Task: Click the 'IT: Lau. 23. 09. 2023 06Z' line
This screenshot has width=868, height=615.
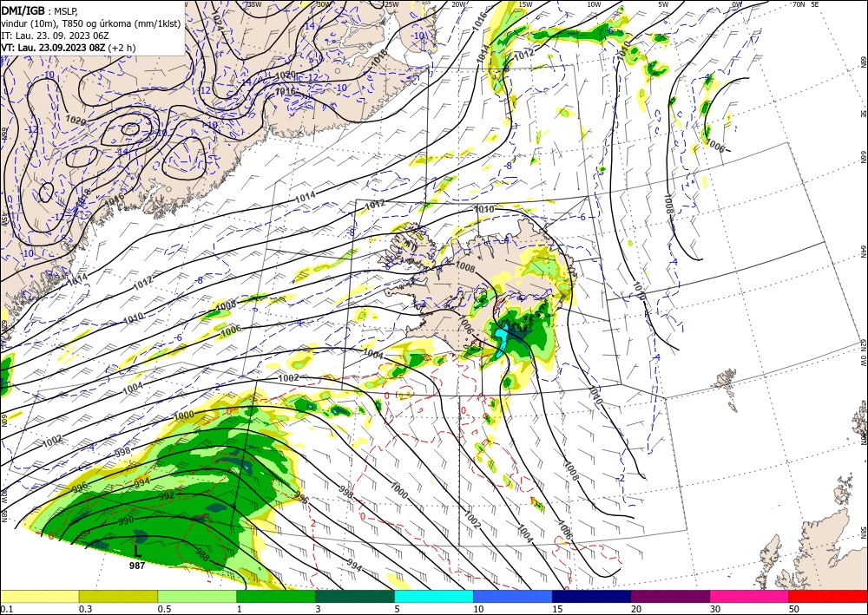Action: (x=53, y=36)
